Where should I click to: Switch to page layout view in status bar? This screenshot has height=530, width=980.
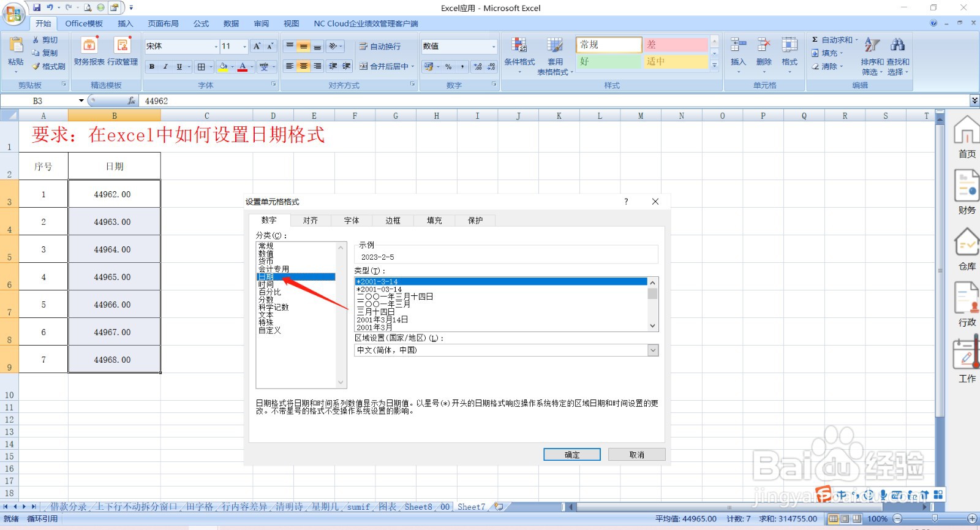click(845, 519)
